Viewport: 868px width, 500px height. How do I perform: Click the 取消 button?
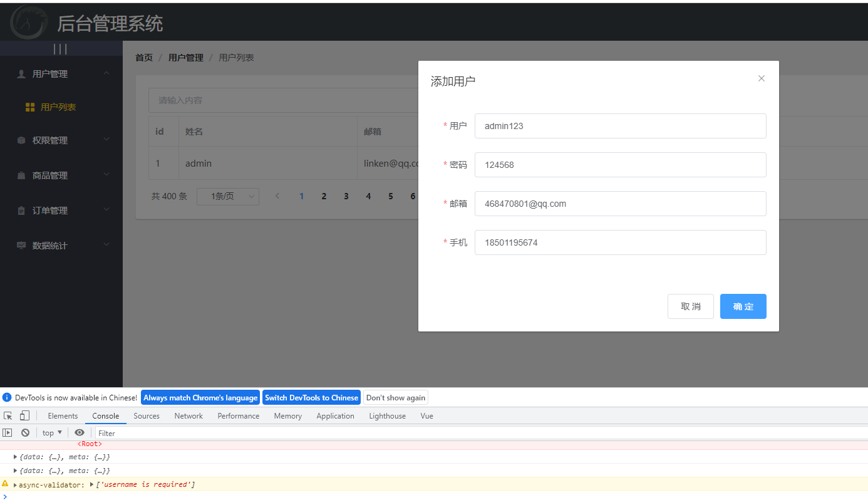click(691, 306)
